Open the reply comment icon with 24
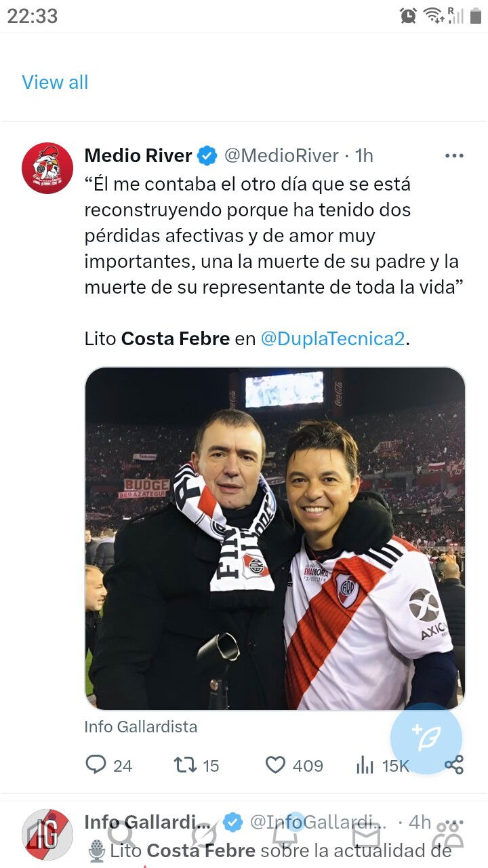 click(x=96, y=765)
